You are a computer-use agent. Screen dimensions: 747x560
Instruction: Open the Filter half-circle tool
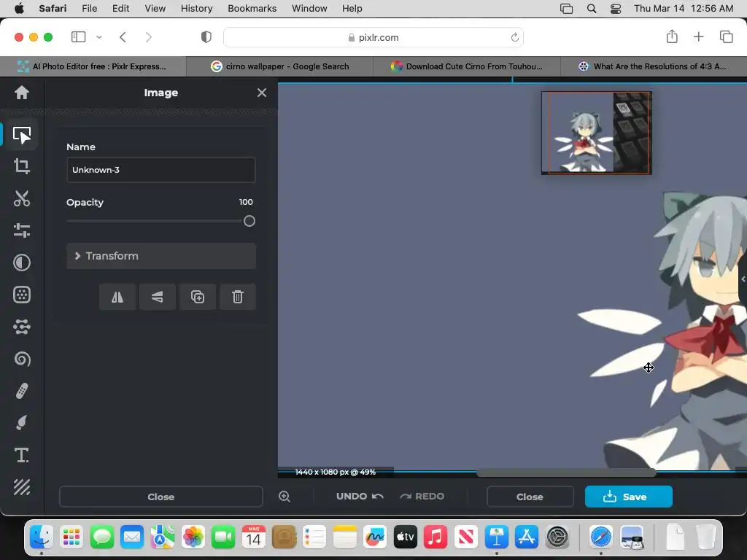tap(21, 262)
